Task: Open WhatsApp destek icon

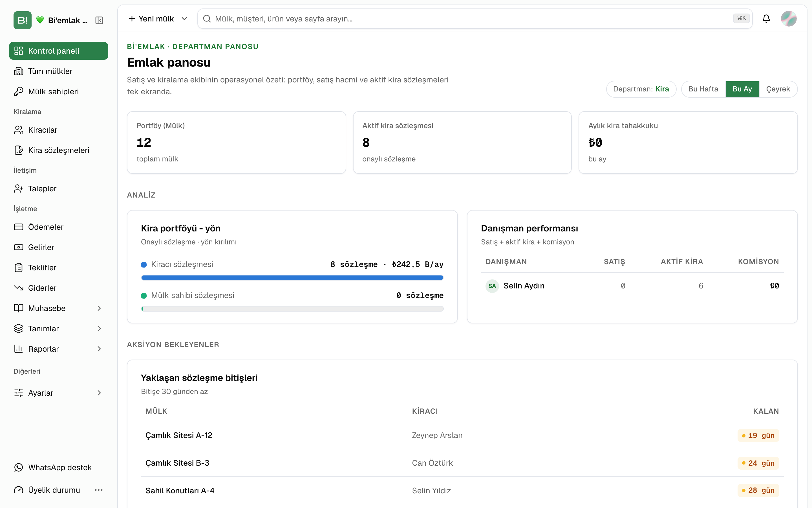Action: tap(18, 467)
